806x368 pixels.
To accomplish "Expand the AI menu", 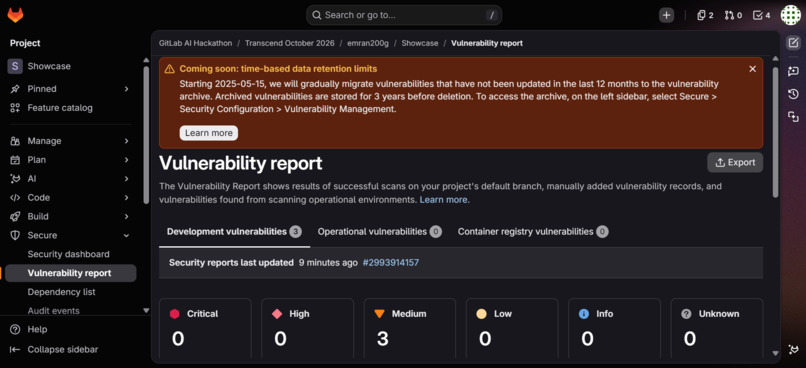I will point(126,179).
